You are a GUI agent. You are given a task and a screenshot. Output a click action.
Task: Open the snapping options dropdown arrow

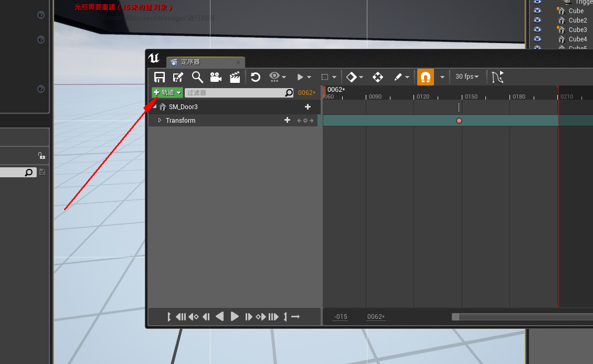click(442, 77)
